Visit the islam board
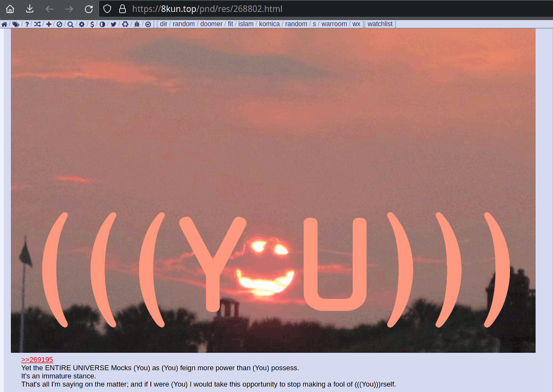Viewport: 553px width, 392px height. [x=246, y=24]
